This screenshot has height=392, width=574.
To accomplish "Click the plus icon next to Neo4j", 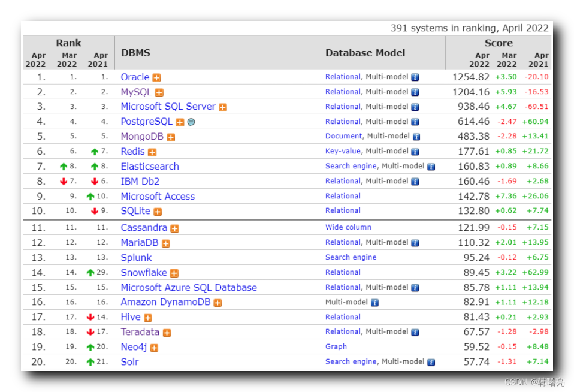I will pyautogui.click(x=154, y=348).
